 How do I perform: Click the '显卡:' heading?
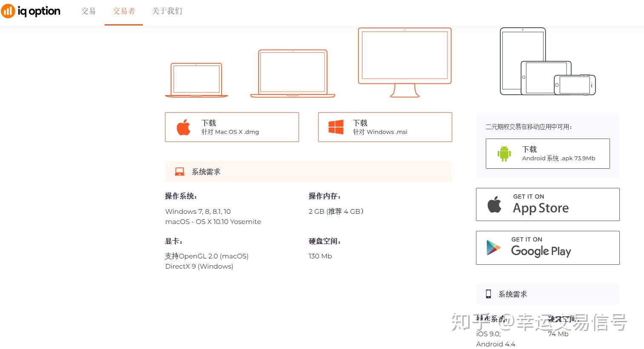point(174,241)
